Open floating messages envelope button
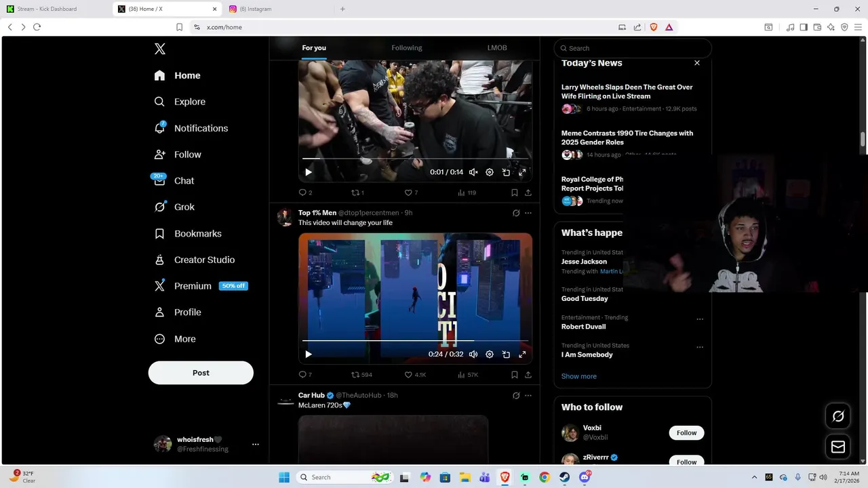Image resolution: width=868 pixels, height=488 pixels. click(838, 447)
